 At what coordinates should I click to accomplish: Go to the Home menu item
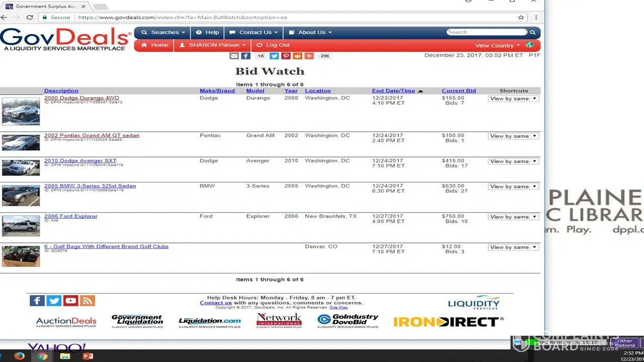click(155, 45)
